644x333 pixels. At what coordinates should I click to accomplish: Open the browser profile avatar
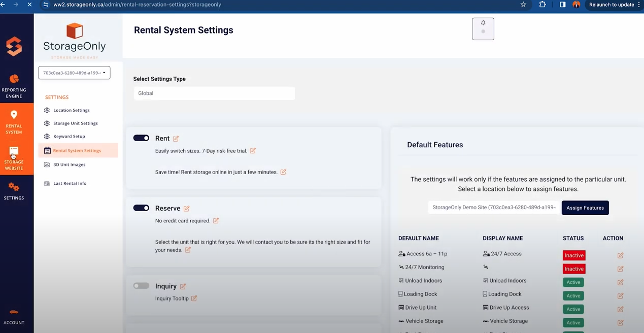click(x=577, y=5)
